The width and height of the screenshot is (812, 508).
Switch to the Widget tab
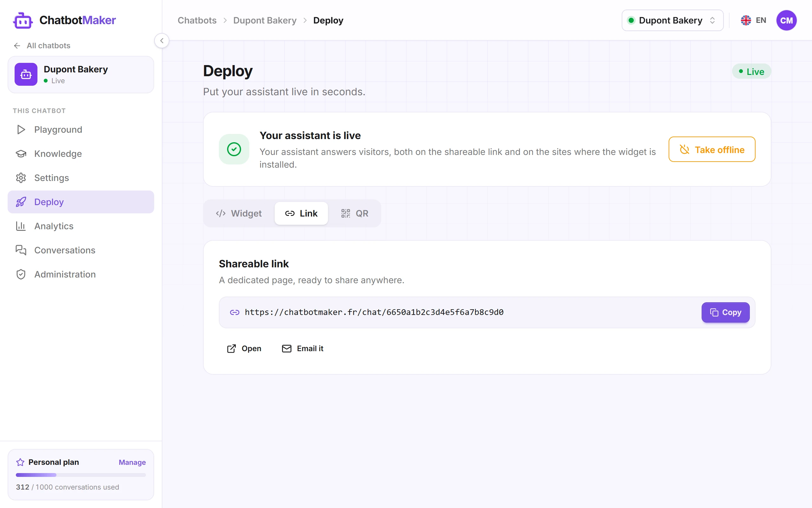click(239, 213)
